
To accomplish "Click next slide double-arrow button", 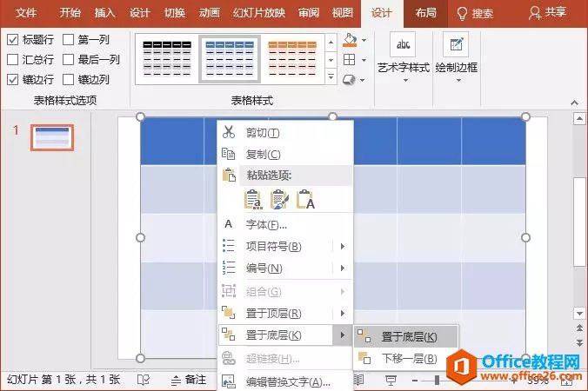I will (x=579, y=342).
